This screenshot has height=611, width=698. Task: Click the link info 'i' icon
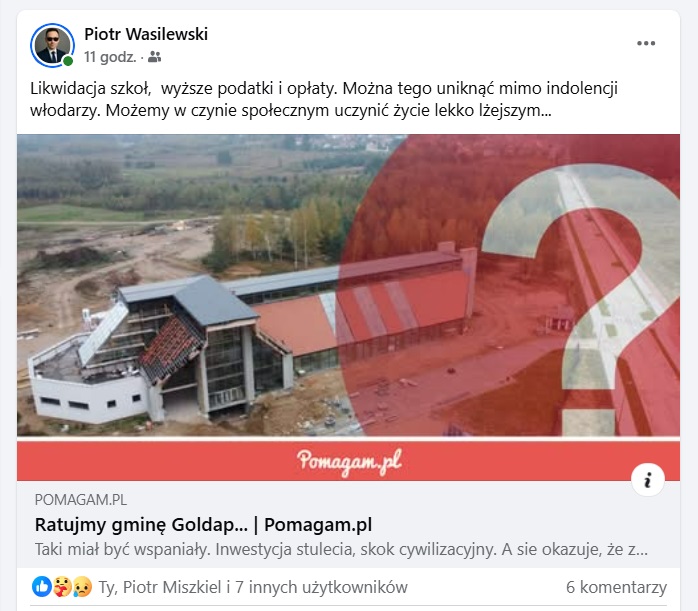(x=648, y=480)
